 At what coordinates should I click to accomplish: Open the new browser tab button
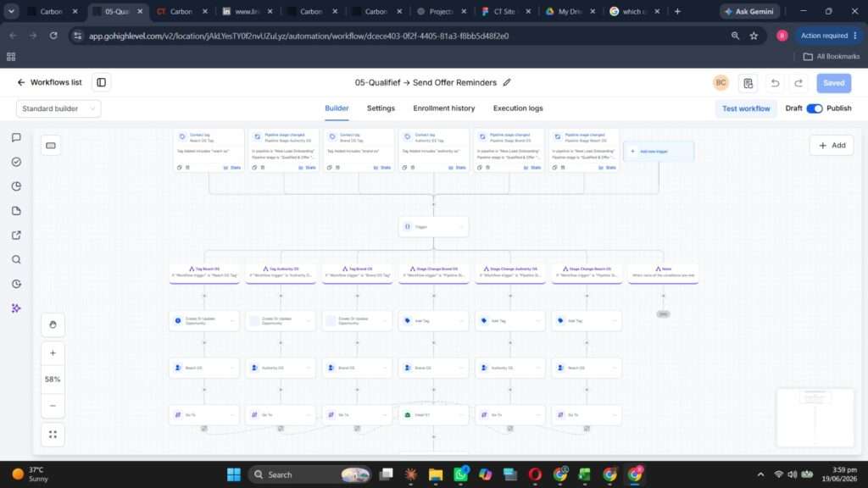click(677, 11)
